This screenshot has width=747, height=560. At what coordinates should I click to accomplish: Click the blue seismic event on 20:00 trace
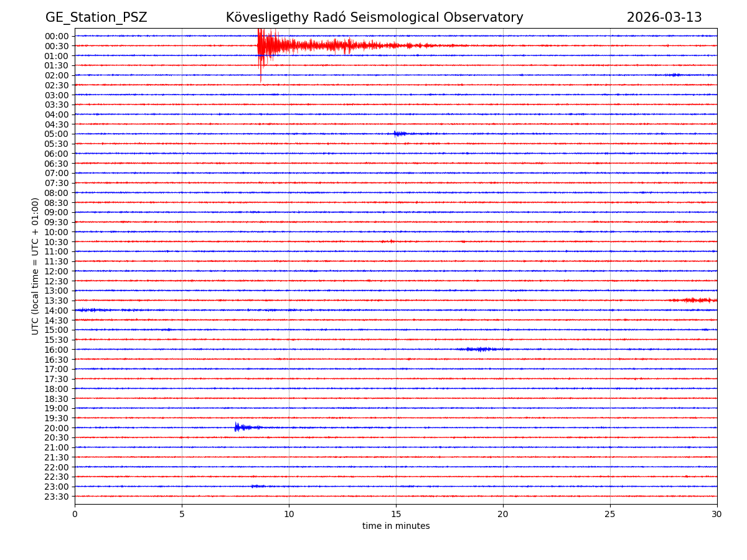[240, 427]
